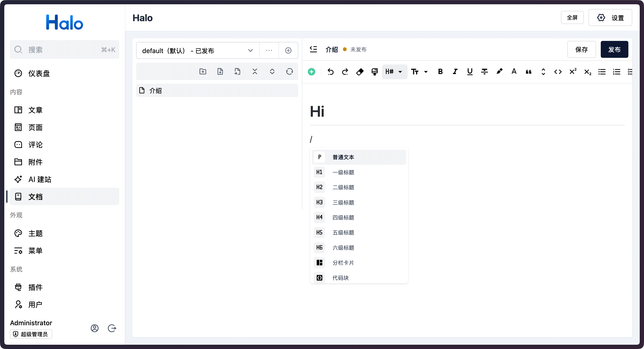Select the format painter tool
Viewport: 644px width, 349px height.
pyautogui.click(x=374, y=72)
